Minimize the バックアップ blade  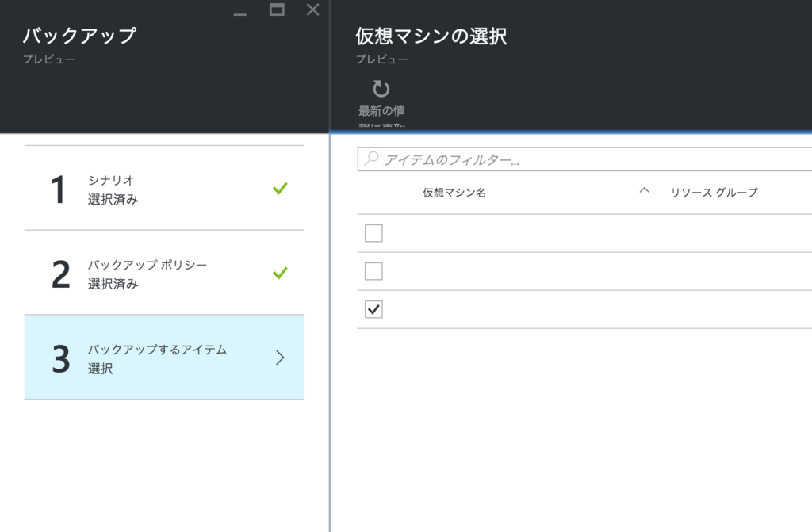pos(239,14)
